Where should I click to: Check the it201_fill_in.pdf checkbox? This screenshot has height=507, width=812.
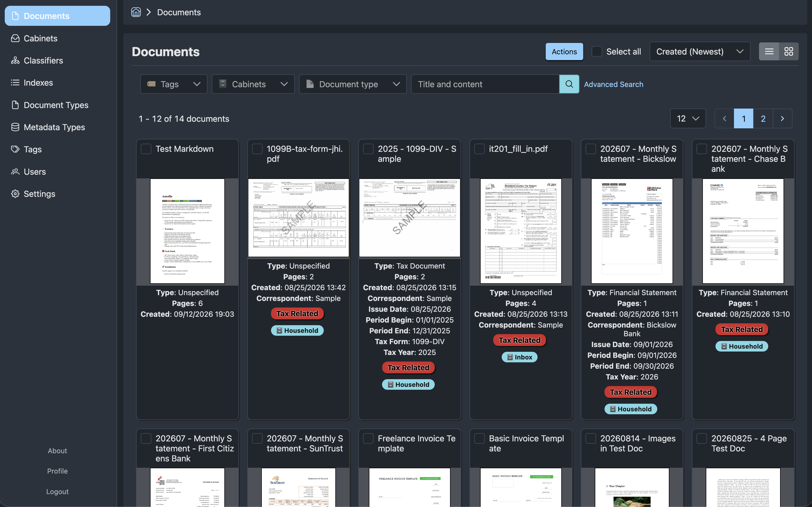click(x=480, y=149)
